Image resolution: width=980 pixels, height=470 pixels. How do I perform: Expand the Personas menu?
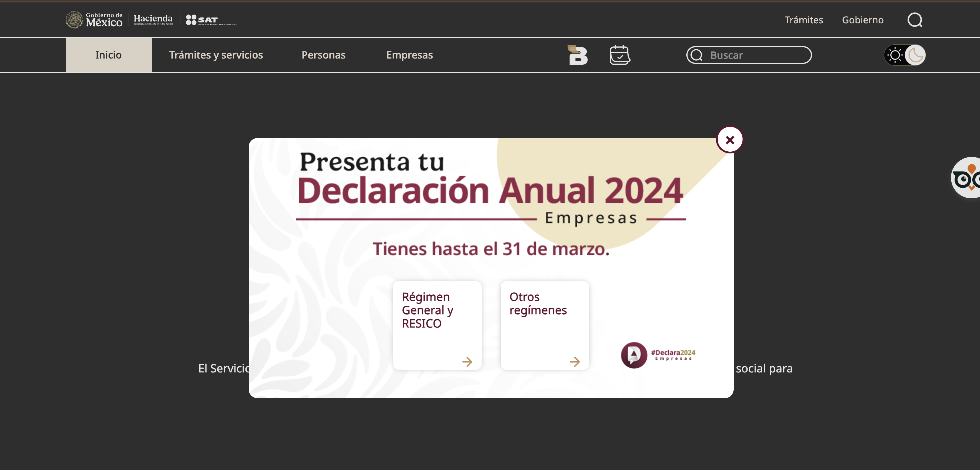[x=324, y=55]
